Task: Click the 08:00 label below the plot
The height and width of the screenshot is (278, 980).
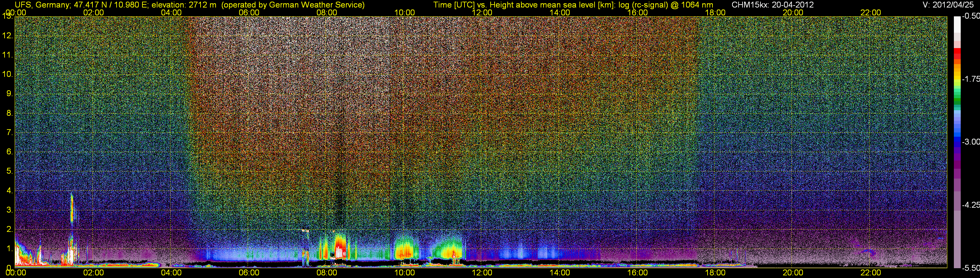Action: pyautogui.click(x=327, y=273)
